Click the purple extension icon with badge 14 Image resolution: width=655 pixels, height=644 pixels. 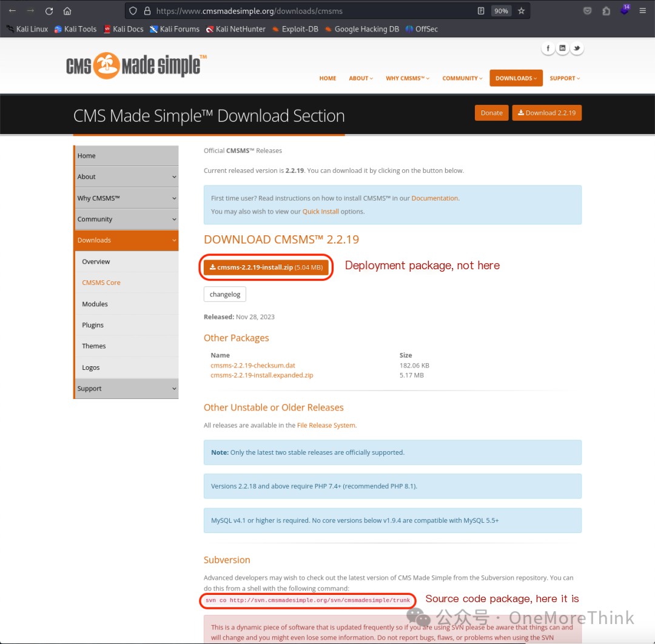[625, 10]
